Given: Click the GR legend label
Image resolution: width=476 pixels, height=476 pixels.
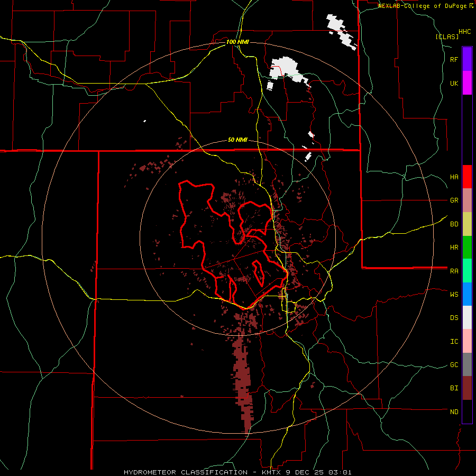Looking at the screenshot, I should coord(454,200).
